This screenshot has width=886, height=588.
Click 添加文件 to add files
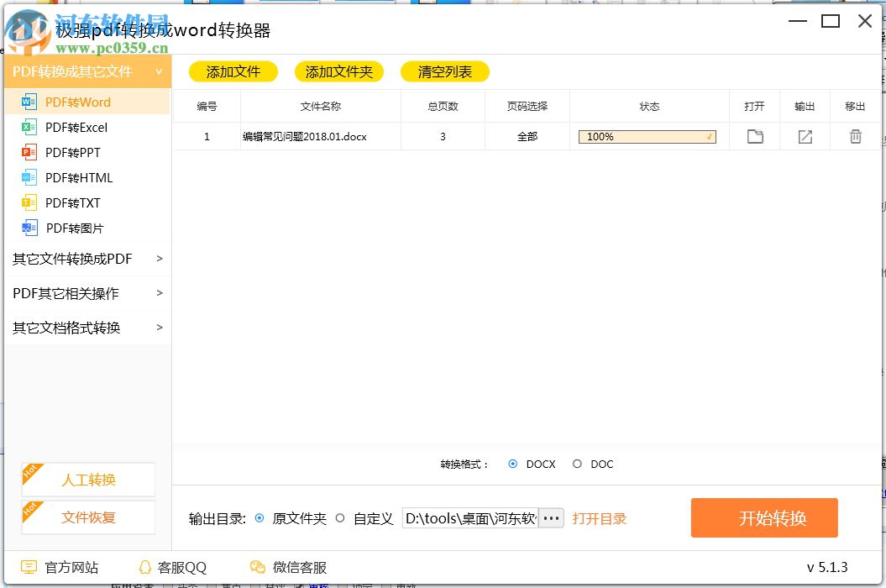[233, 71]
